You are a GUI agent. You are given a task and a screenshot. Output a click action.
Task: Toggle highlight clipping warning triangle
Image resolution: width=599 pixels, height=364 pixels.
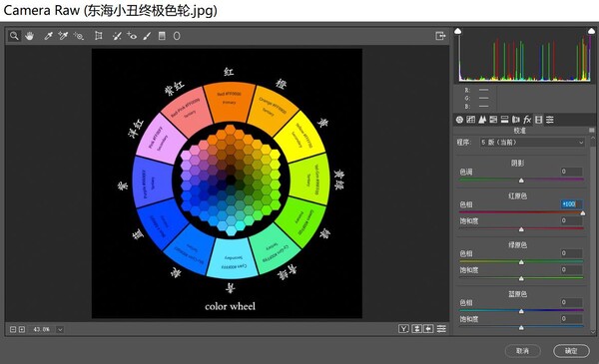(591, 31)
